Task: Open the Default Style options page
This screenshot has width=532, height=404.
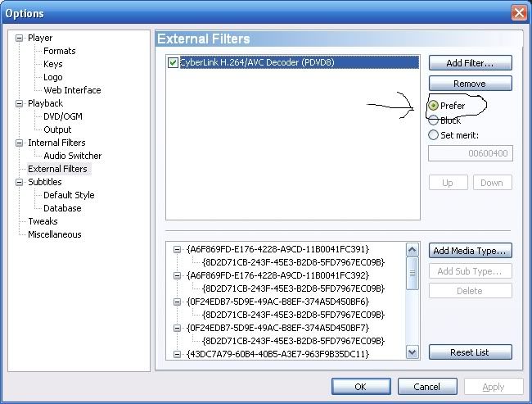Action: (x=69, y=195)
